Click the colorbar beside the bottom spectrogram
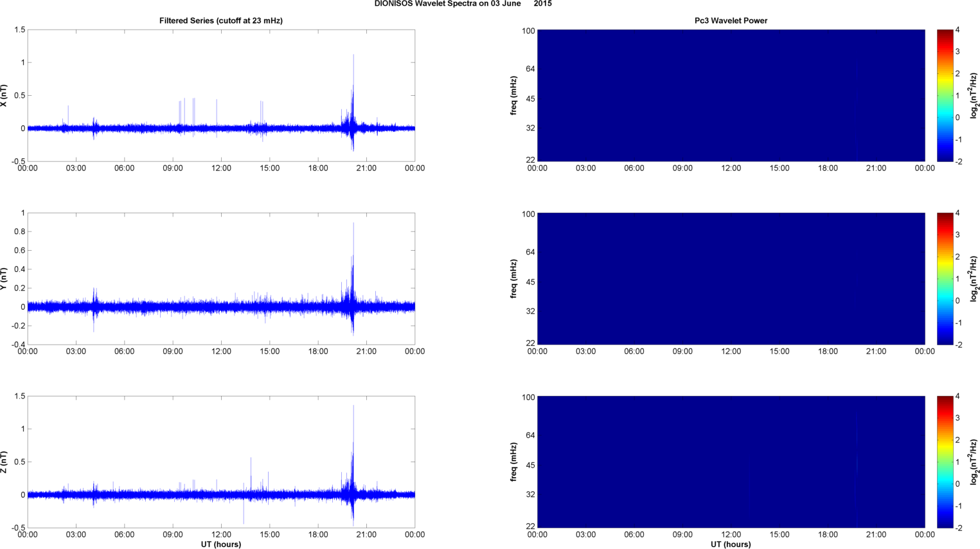 (945, 462)
